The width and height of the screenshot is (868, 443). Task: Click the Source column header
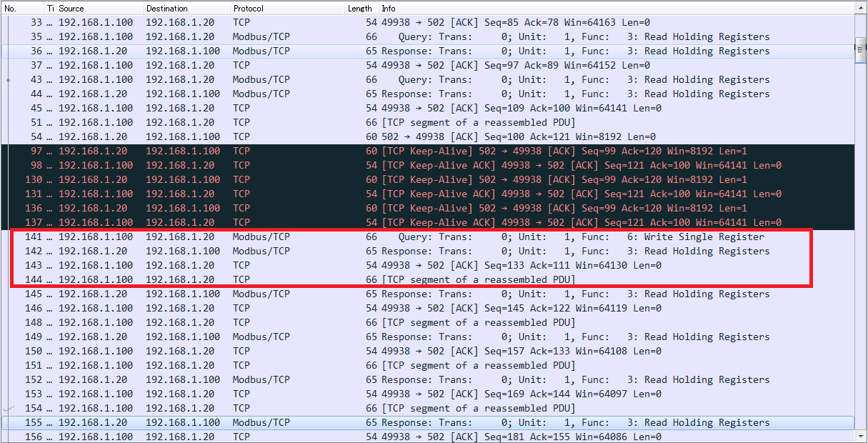click(x=99, y=9)
